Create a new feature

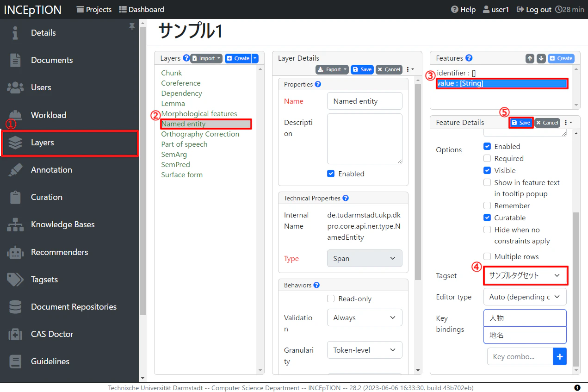[561, 58]
